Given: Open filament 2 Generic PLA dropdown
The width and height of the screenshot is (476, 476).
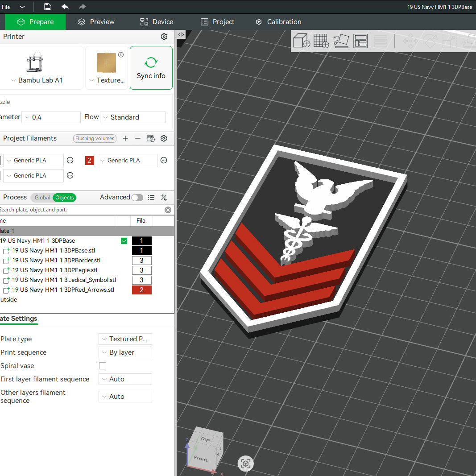Looking at the screenshot, I should [x=127, y=161].
